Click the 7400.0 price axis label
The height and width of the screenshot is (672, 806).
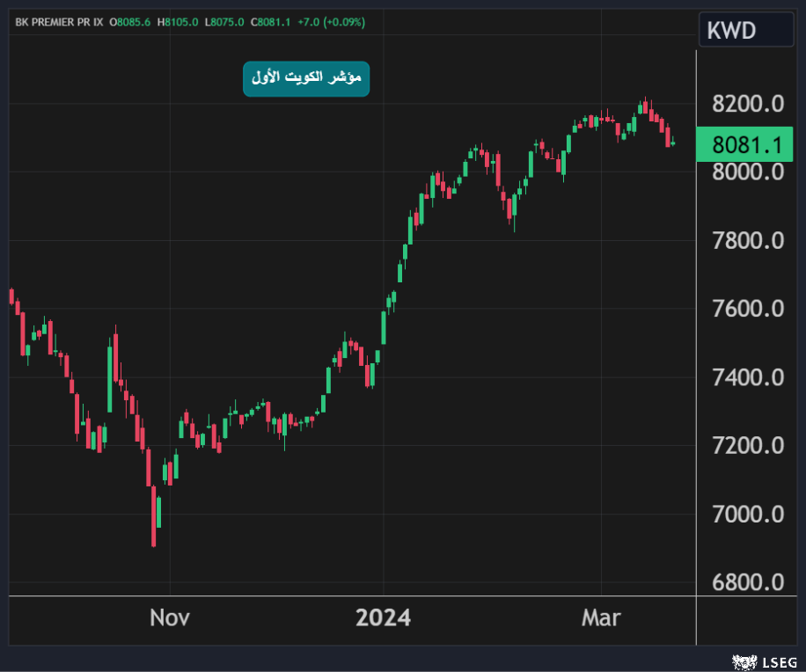(748, 377)
